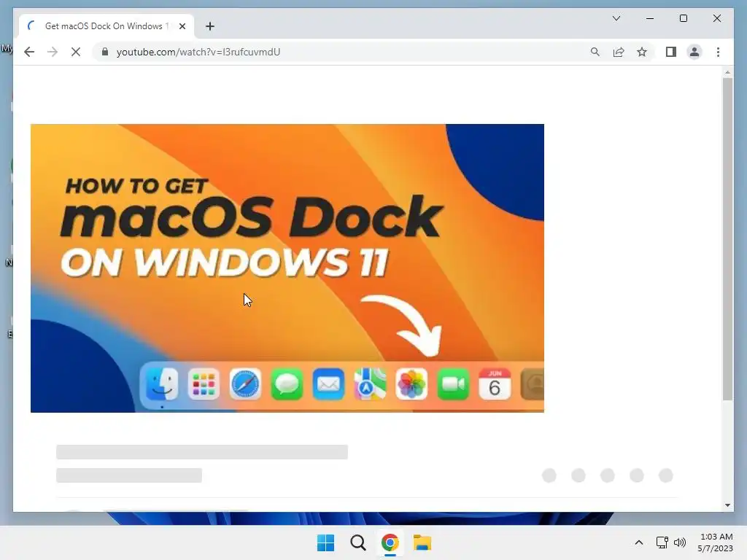
Task: Click the forward navigation arrow
Action: coord(53,52)
